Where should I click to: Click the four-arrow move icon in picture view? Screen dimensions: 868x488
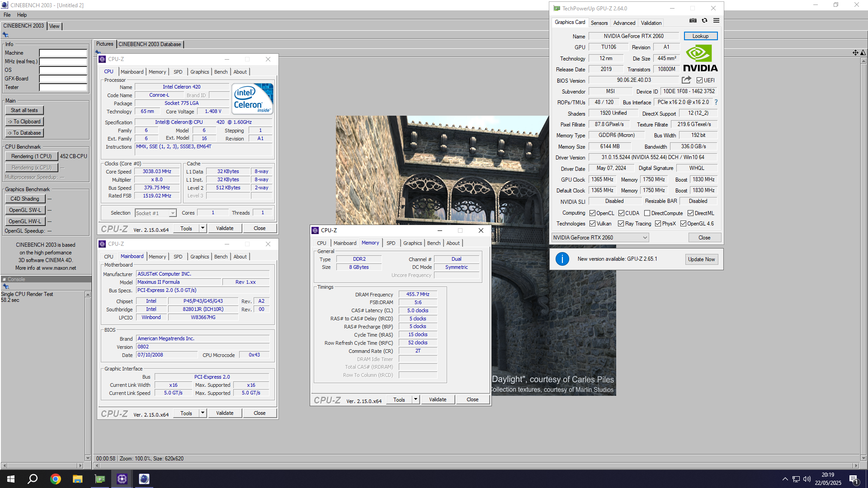tap(855, 53)
